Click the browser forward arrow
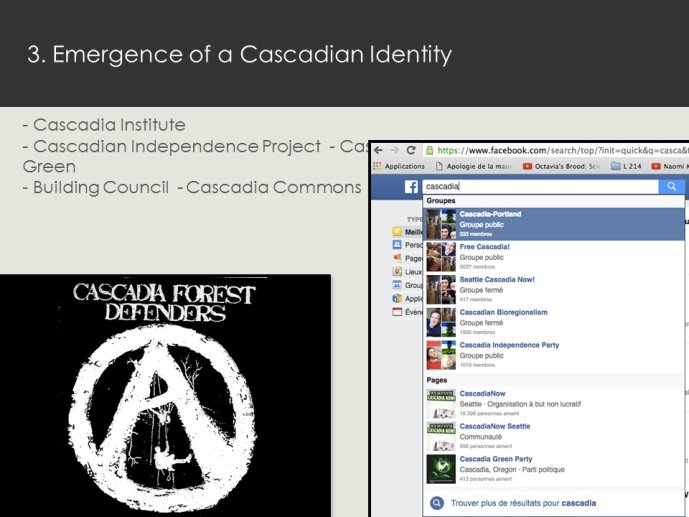Viewport: 689px width, 517px height. click(x=395, y=150)
